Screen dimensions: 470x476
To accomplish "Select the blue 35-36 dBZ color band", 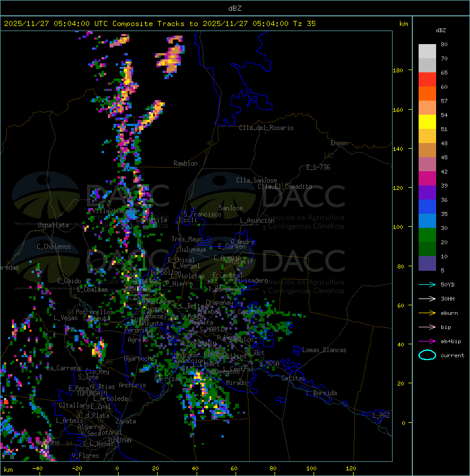I will [427, 207].
